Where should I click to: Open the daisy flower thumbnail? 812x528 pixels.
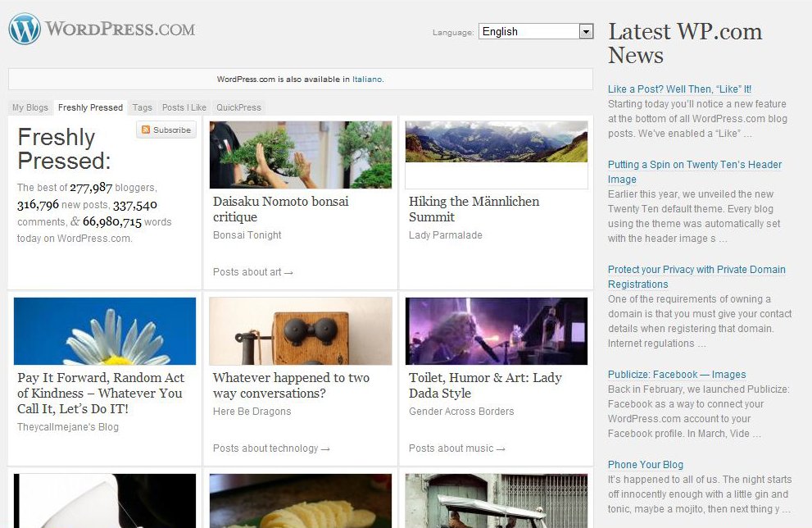coord(105,331)
